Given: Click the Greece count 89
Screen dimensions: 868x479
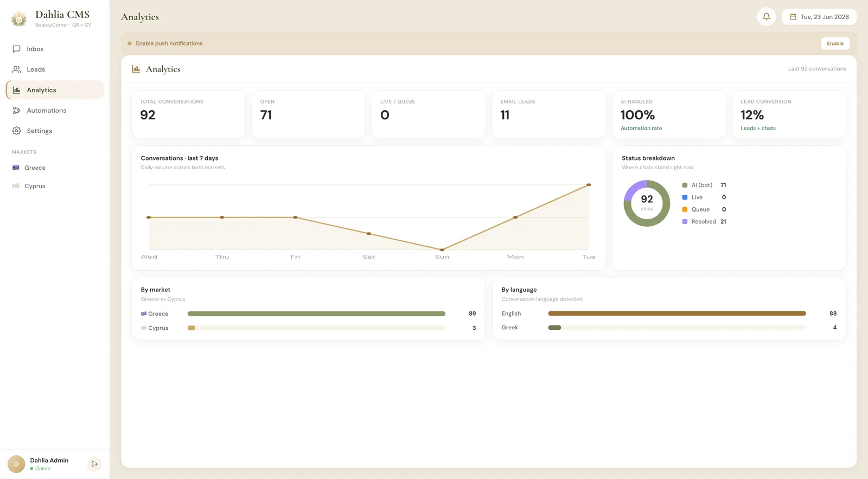Looking at the screenshot, I should tap(473, 314).
